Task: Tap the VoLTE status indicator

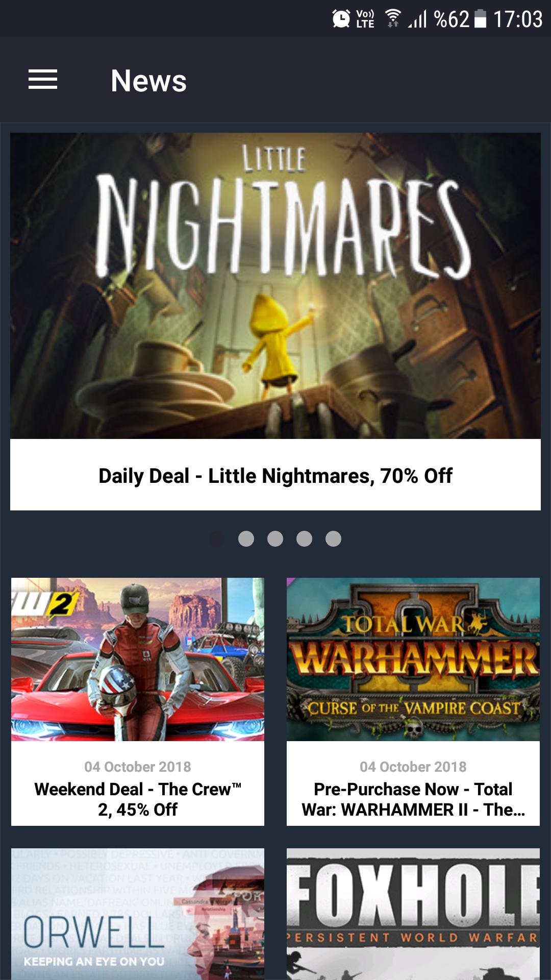Action: [x=365, y=19]
